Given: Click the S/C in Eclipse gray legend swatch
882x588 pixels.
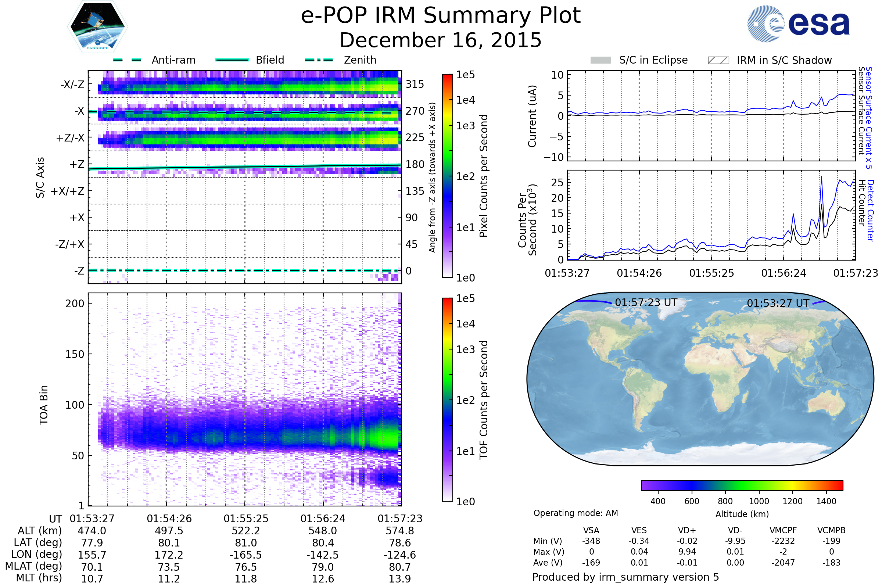Looking at the screenshot, I should (x=600, y=60).
